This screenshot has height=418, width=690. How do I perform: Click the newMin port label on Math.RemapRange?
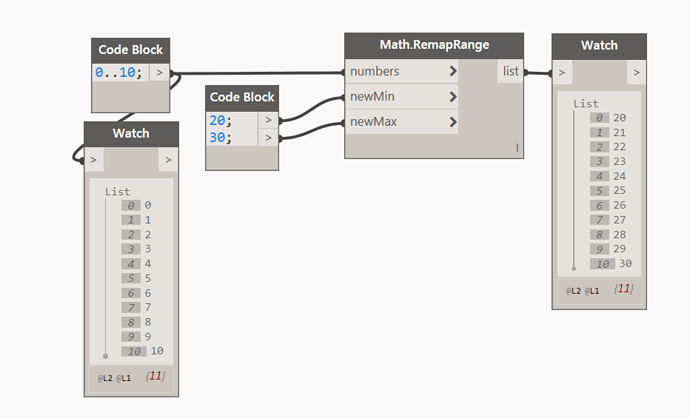[372, 96]
